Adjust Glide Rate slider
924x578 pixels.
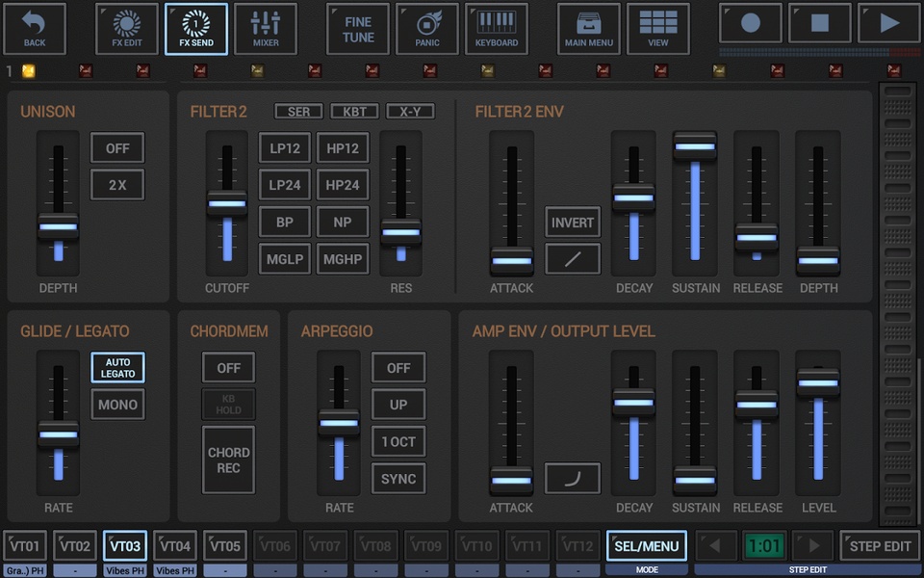point(58,434)
